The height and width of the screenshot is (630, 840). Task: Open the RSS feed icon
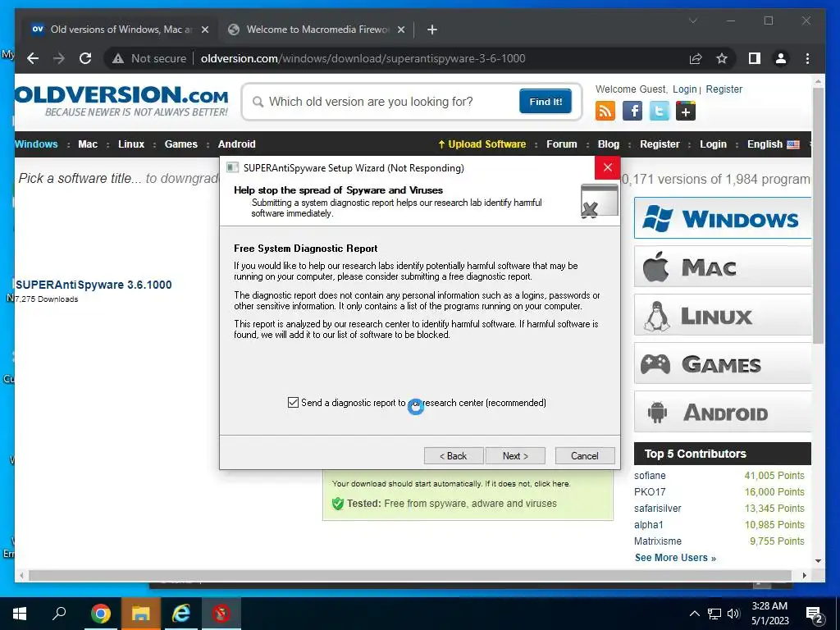(x=605, y=111)
